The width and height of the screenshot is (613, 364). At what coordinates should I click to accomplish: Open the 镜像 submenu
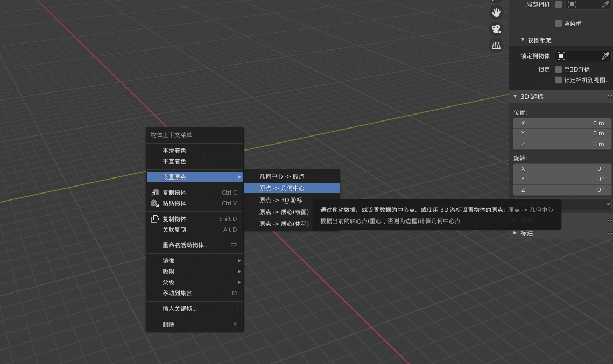[x=195, y=261]
